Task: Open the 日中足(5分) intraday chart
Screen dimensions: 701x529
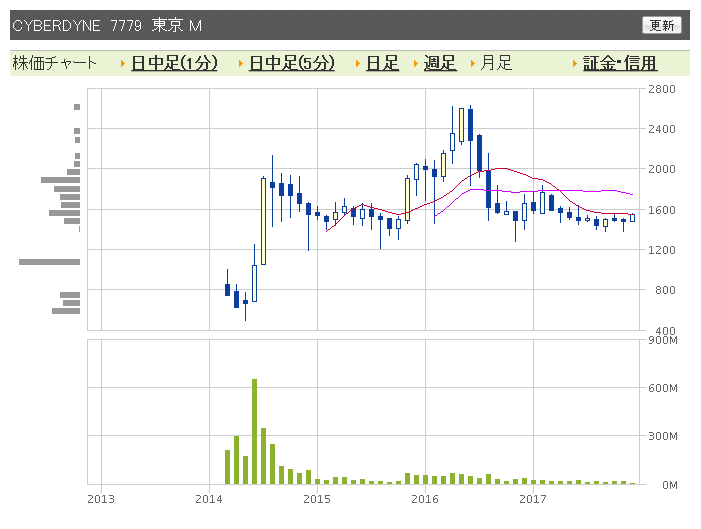Action: point(291,63)
